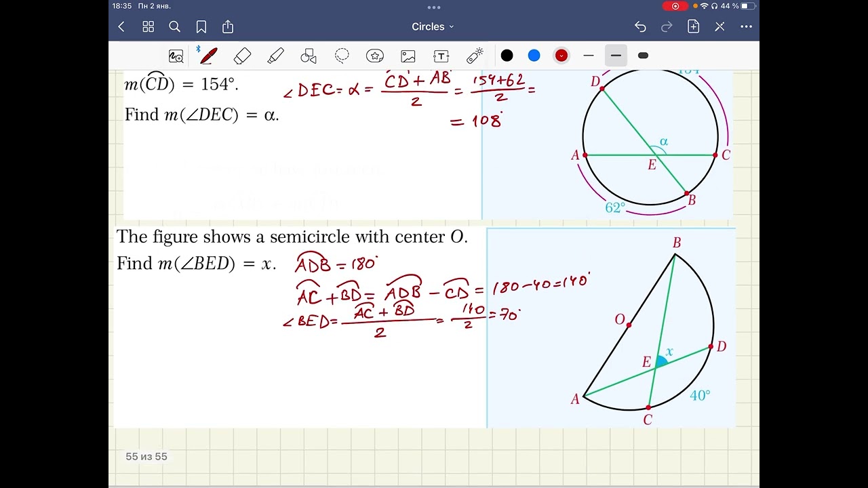Image resolution: width=868 pixels, height=488 pixels.
Task: Select the Eraser tool
Action: click(242, 56)
